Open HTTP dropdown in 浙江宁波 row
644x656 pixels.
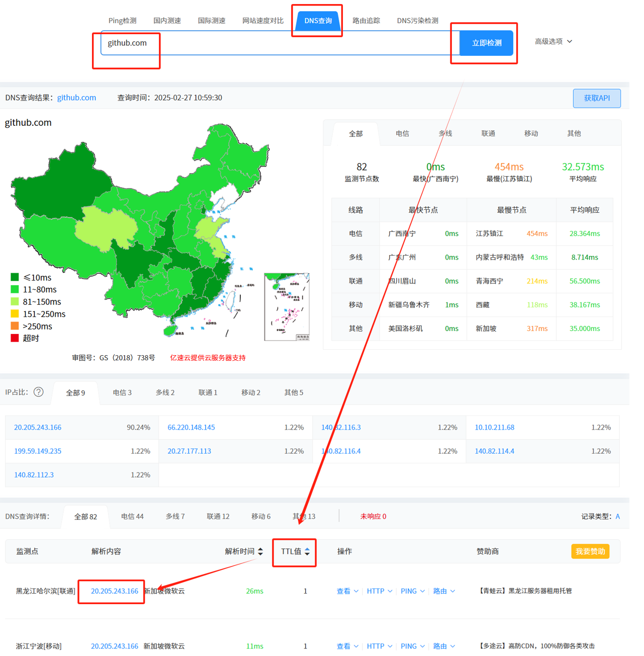point(380,646)
